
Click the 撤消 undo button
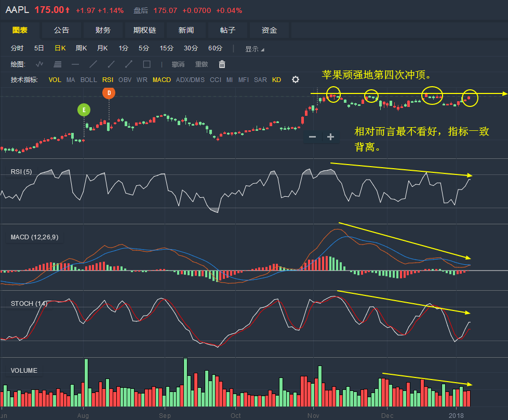pos(178,64)
